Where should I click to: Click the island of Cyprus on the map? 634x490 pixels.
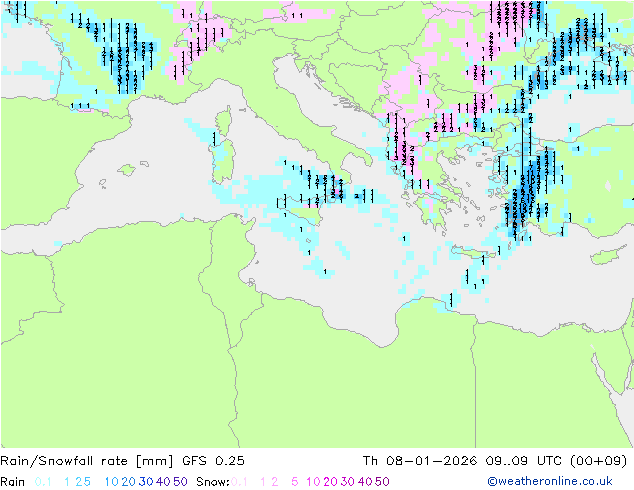(607, 256)
